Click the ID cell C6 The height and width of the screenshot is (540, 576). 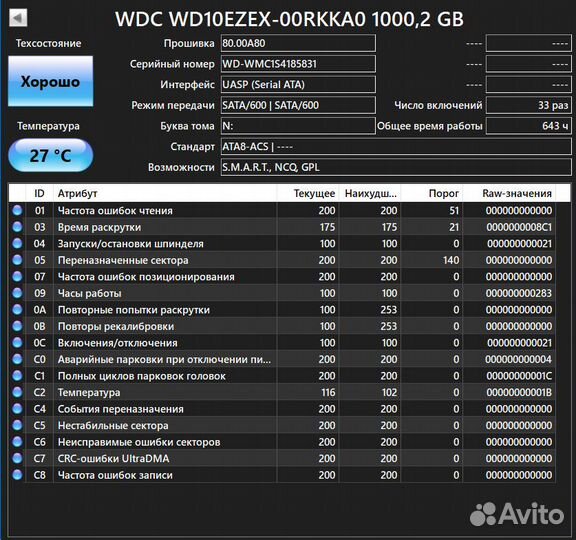tap(40, 442)
